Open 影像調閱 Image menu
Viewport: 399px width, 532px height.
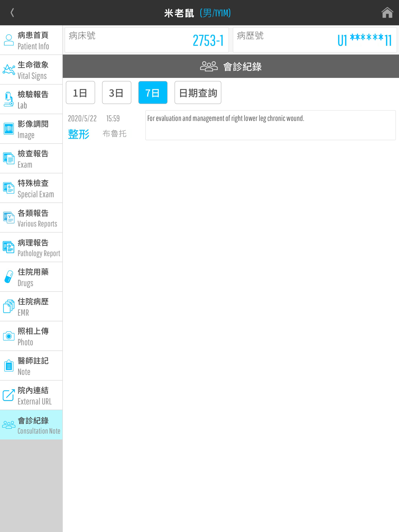pyautogui.click(x=31, y=129)
